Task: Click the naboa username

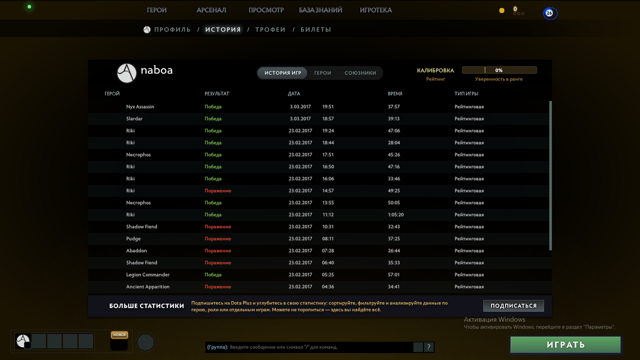Action: (x=156, y=70)
